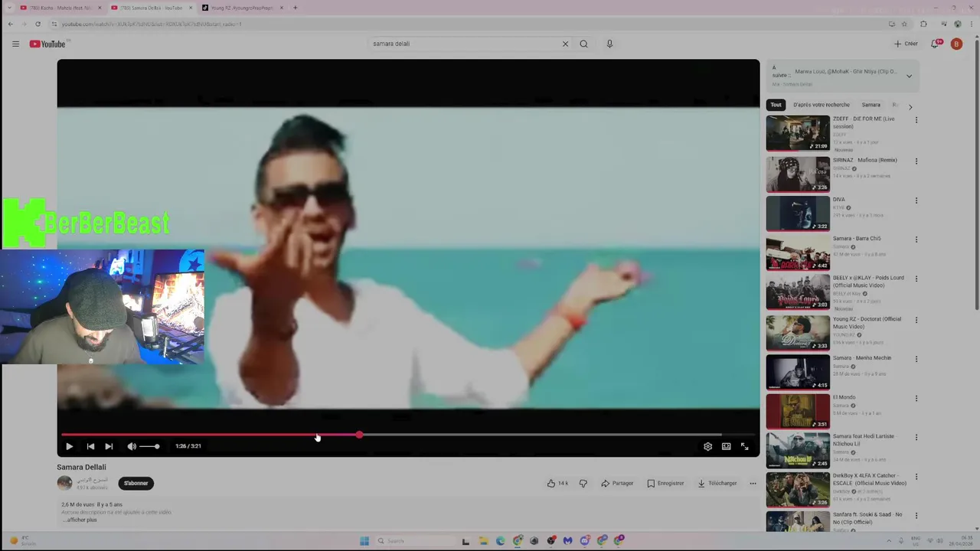This screenshot has height=551, width=980.
Task: Open Microsoft Edge from the taskbar
Action: (500, 541)
